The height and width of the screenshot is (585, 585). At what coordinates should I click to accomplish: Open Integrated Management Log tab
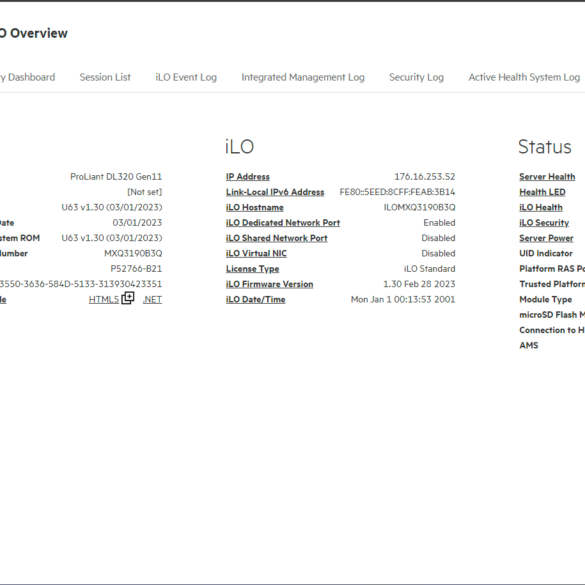click(x=303, y=77)
